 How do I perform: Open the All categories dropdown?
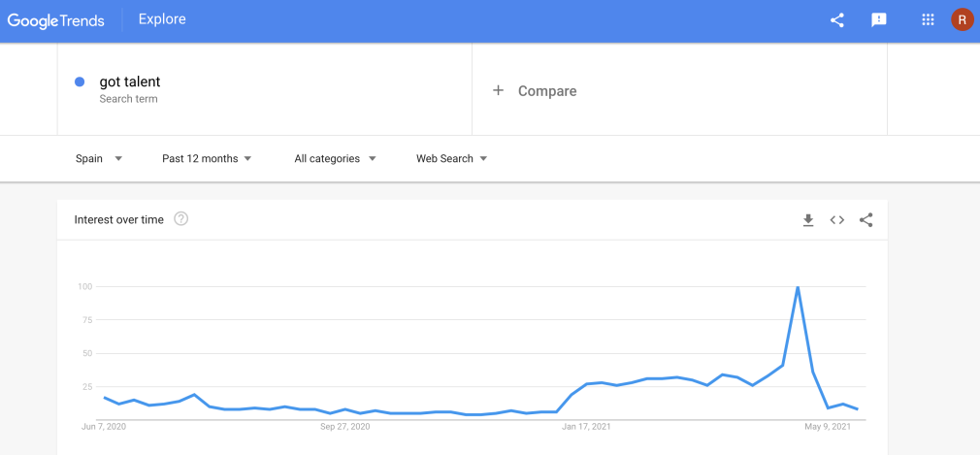335,159
